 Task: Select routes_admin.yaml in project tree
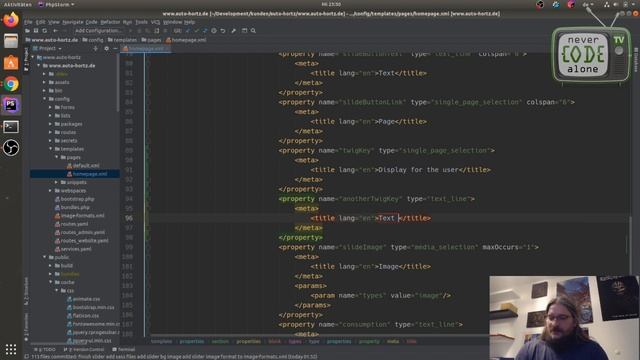point(80,232)
